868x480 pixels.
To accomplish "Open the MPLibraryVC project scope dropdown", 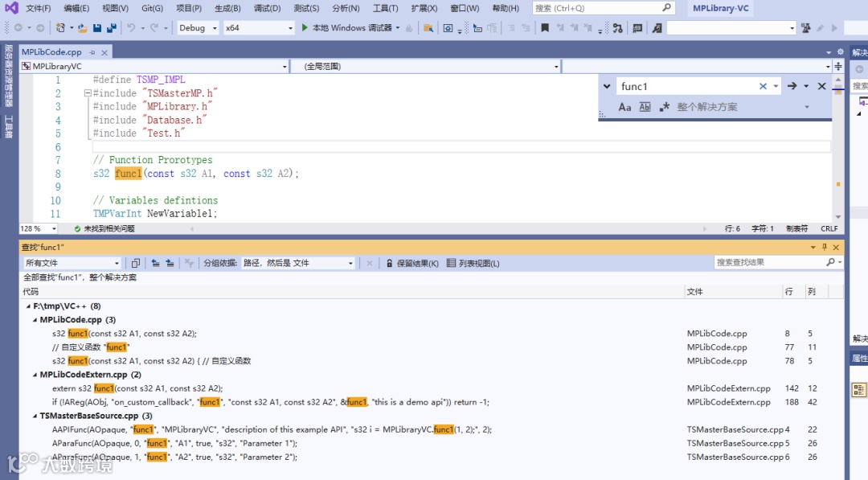I will coord(154,67).
